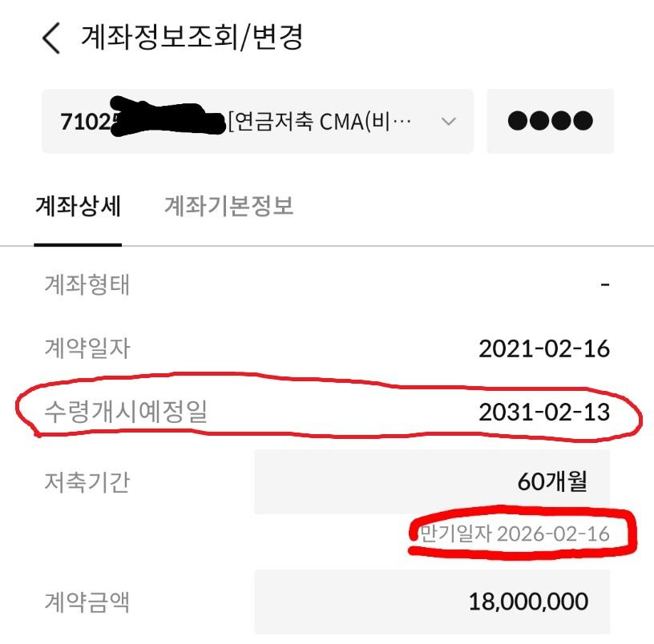The width and height of the screenshot is (654, 644).
Task: Click the masked password field
Action: (x=550, y=122)
